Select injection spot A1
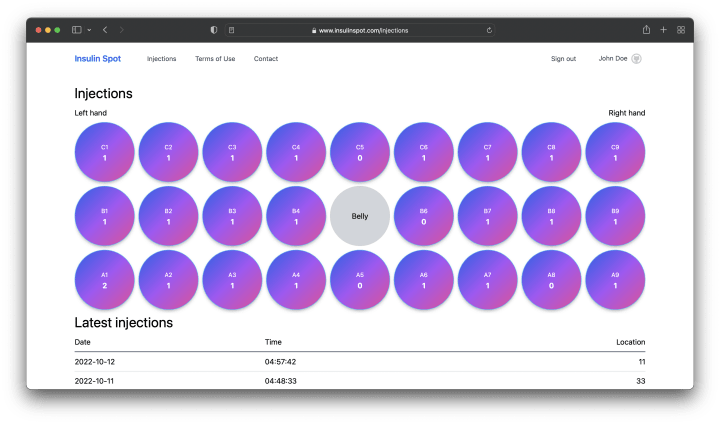 click(105, 280)
